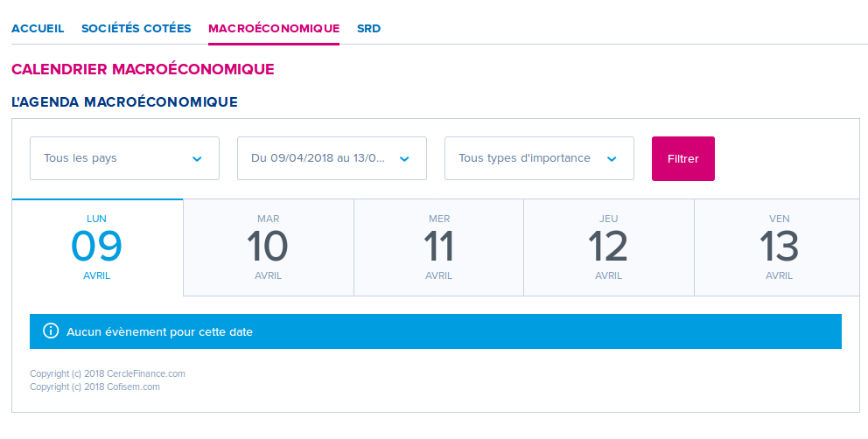The height and width of the screenshot is (439, 868).
Task: Select the Macroéconomique menu item
Action: coord(274,28)
